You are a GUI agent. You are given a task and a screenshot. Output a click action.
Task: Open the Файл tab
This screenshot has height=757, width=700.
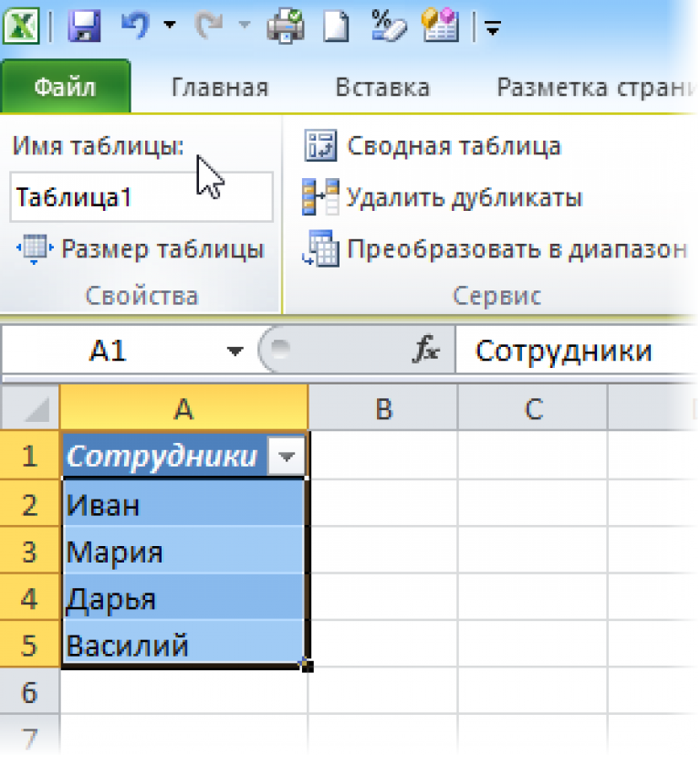(65, 88)
